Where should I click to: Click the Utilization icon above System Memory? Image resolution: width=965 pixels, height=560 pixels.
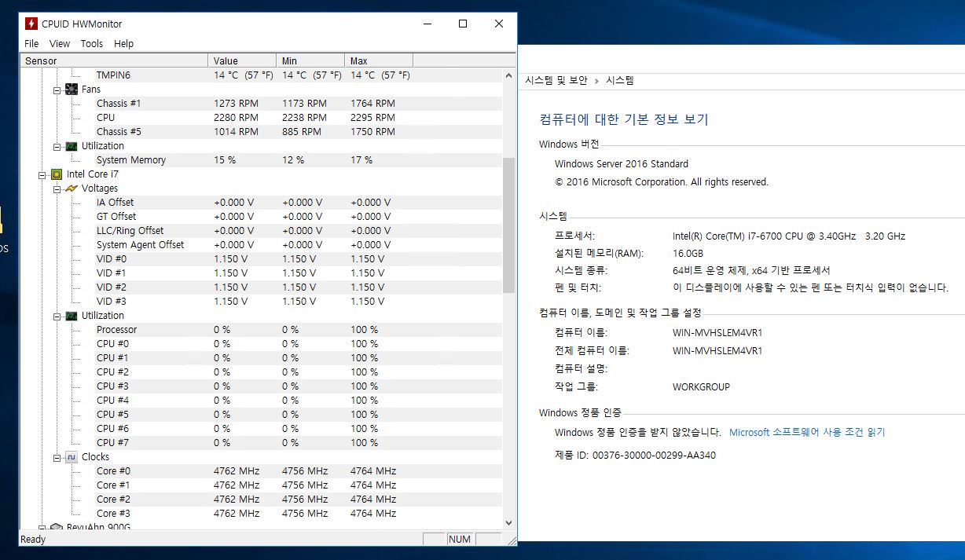(x=72, y=146)
